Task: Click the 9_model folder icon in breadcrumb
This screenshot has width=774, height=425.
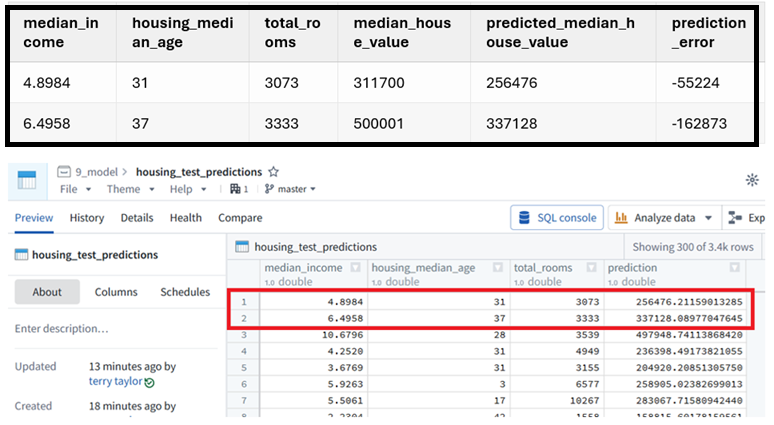Action: tap(64, 172)
